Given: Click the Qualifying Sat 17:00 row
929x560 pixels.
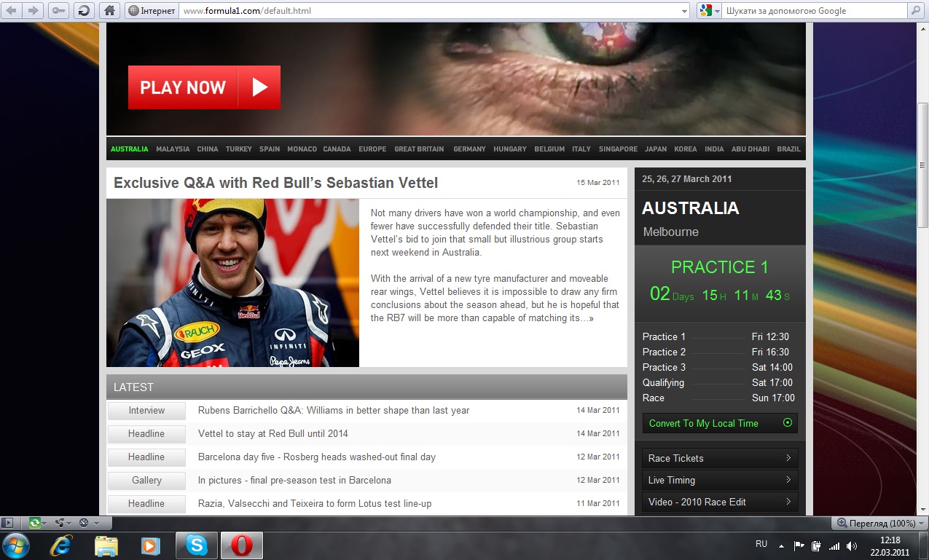Looking at the screenshot, I should click(718, 382).
